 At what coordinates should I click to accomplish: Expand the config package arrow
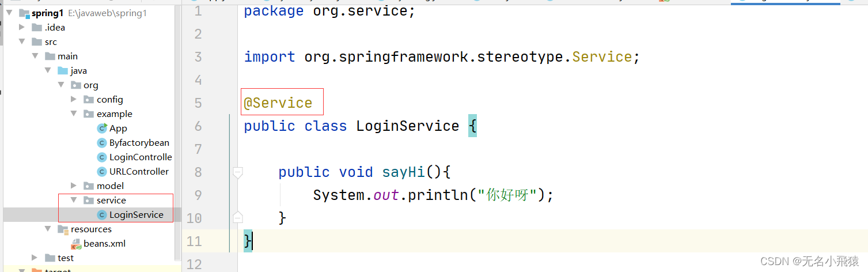[x=74, y=99]
